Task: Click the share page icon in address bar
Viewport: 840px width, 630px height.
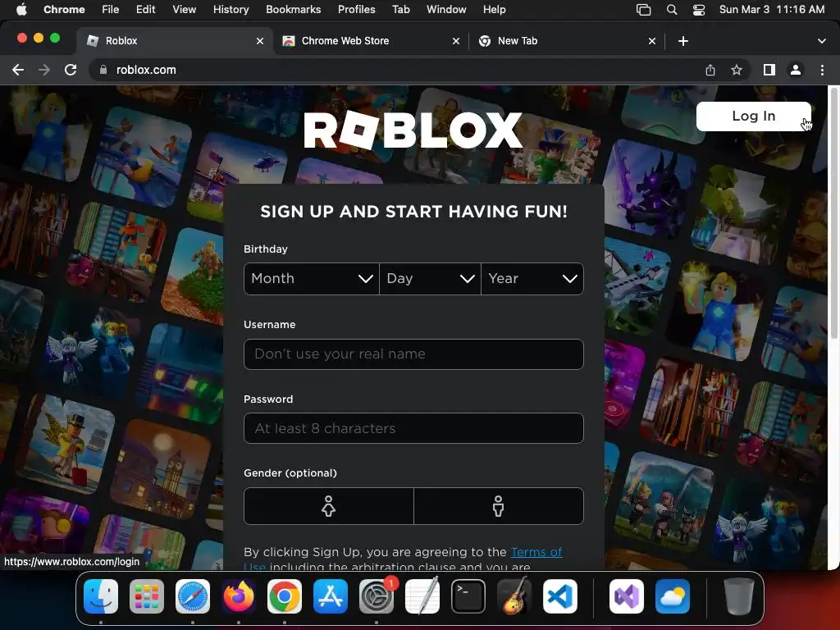Action: click(x=710, y=71)
